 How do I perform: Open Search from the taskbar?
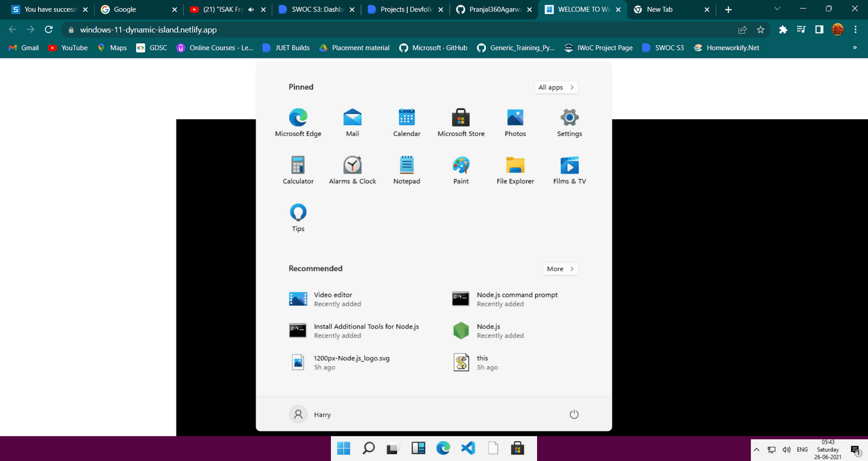click(368, 448)
